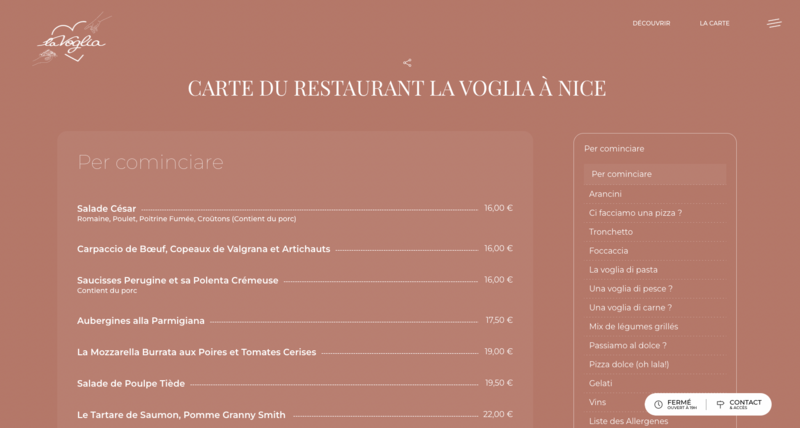Jump to Mix de légumes grillés
Image resolution: width=800 pixels, height=428 pixels.
pyautogui.click(x=633, y=327)
